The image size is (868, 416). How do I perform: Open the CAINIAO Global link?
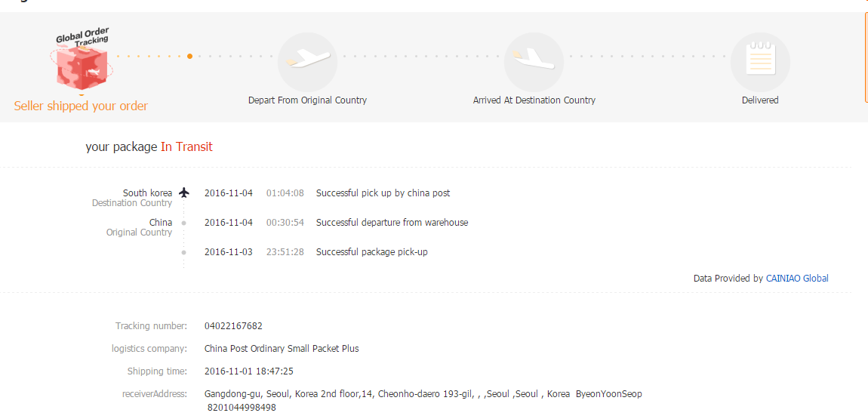pyautogui.click(x=797, y=279)
